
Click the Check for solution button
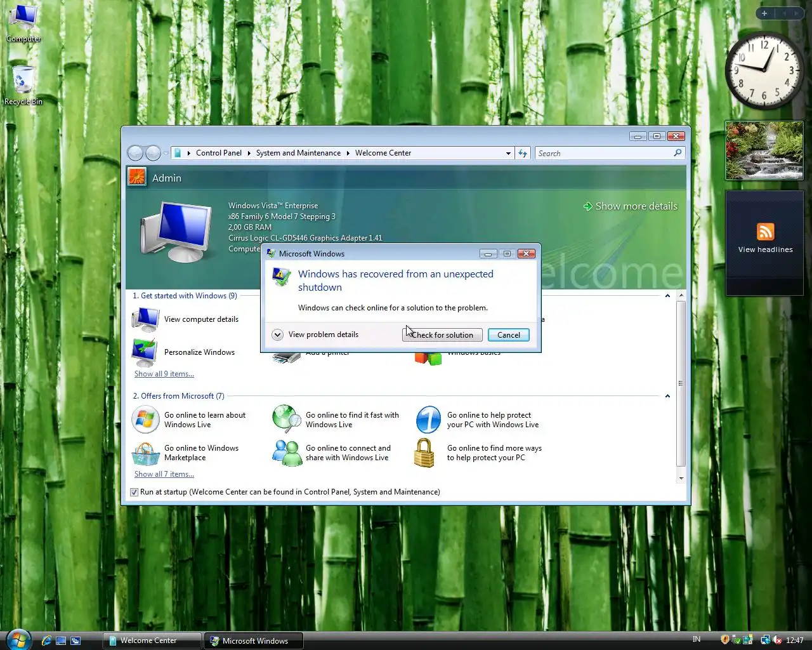[442, 335]
